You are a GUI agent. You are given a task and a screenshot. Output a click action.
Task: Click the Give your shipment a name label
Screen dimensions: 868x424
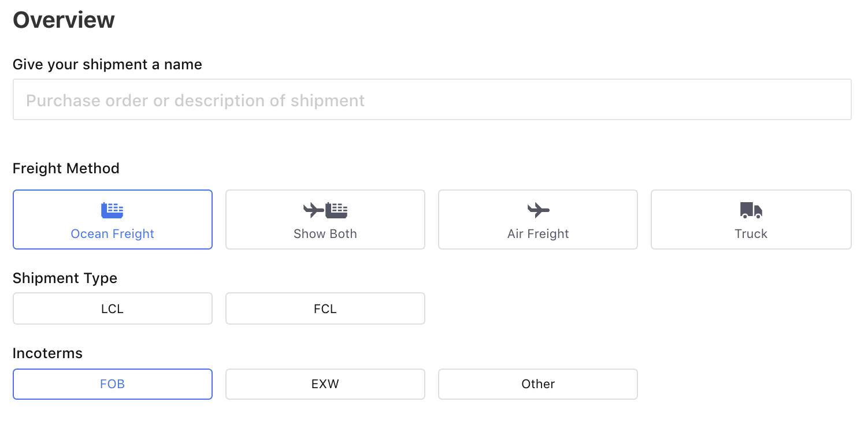pos(107,64)
